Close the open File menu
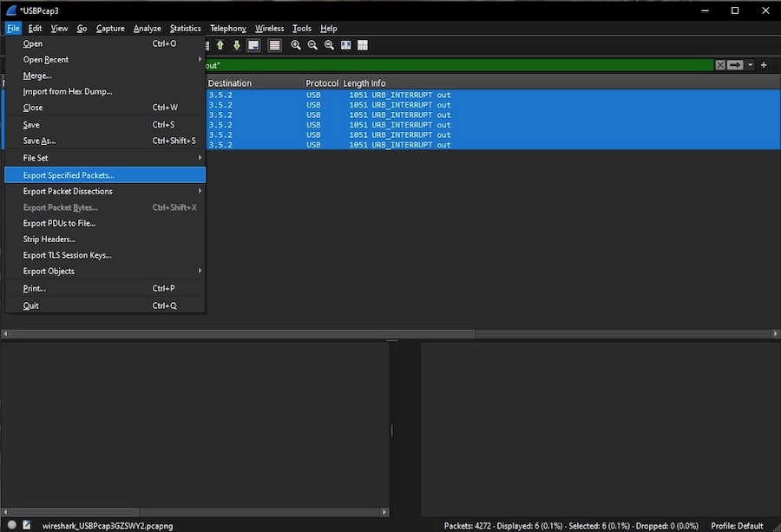This screenshot has width=781, height=532. (x=13, y=29)
